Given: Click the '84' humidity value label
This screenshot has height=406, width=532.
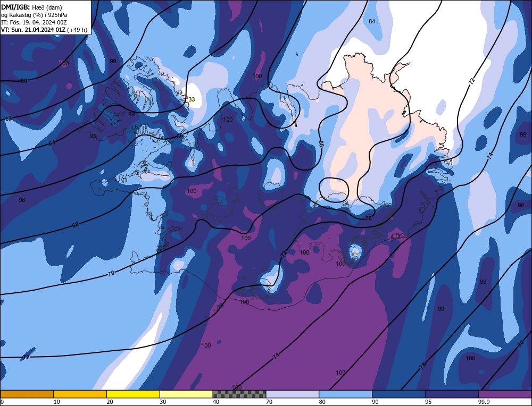Looking at the screenshot, I should tap(372, 21).
